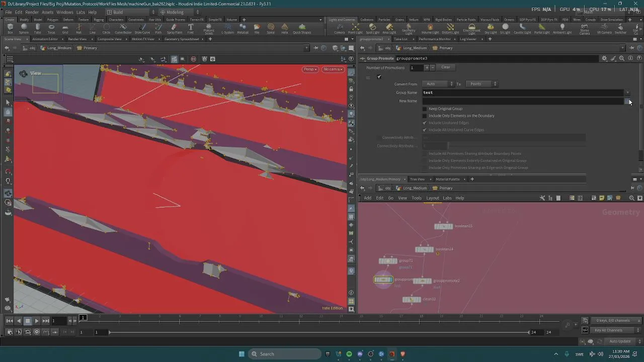
Task: Play the timeline forward
Action: click(37, 321)
